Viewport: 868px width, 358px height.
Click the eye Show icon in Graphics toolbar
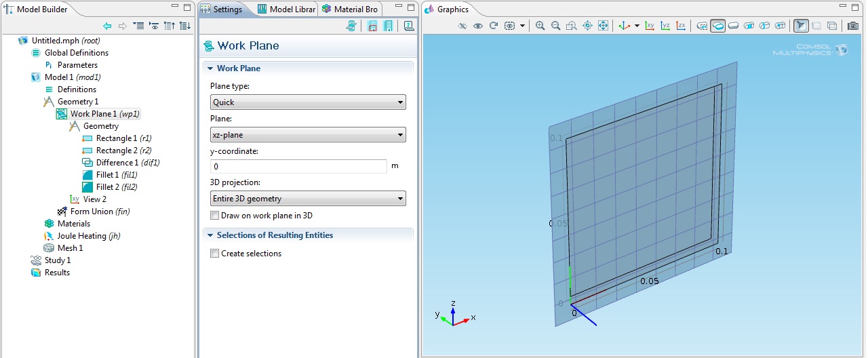pos(478,26)
